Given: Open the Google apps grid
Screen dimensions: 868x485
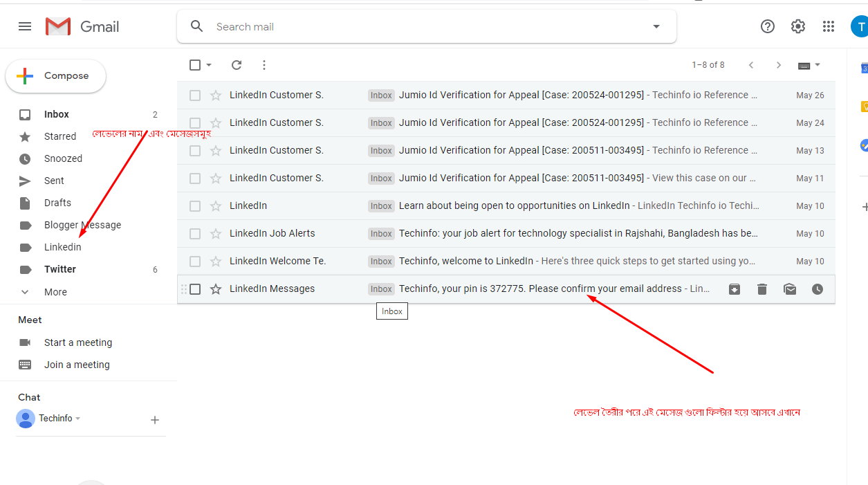Looking at the screenshot, I should tap(829, 26).
